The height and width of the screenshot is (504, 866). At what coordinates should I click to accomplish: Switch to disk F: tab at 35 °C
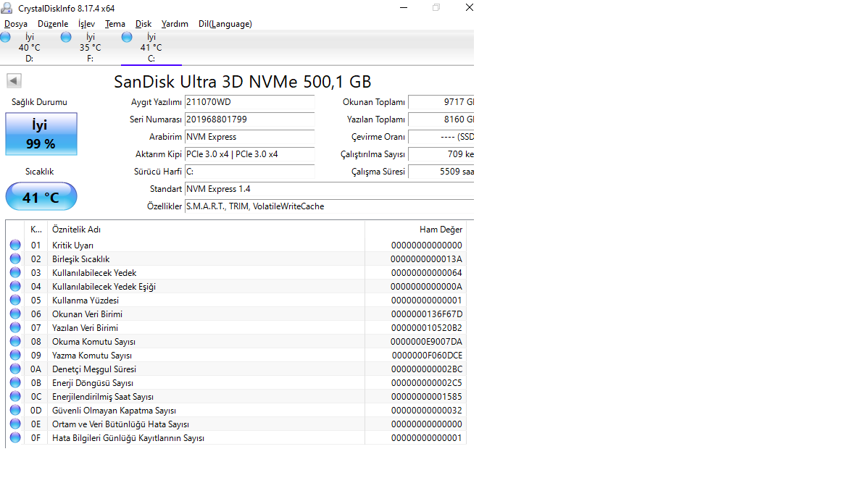tap(91, 48)
